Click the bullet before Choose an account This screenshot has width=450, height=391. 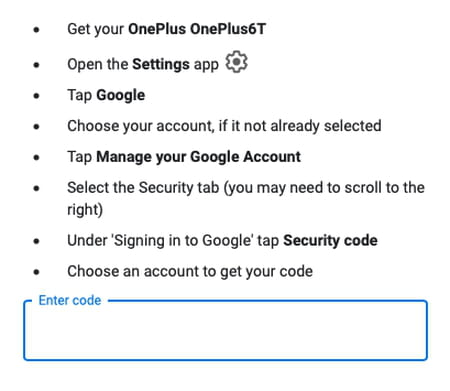click(36, 272)
